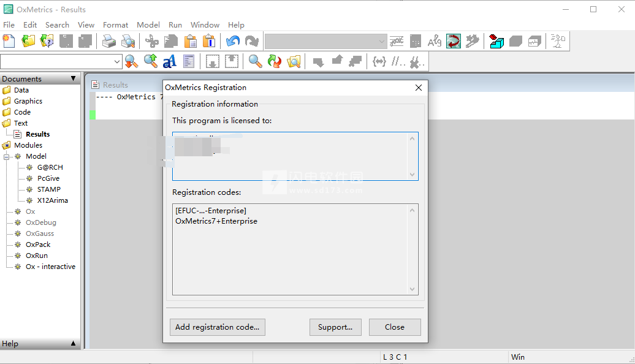Screen dimensions: 635x364
Task: Click the cyan block Model icon
Action: click(496, 41)
